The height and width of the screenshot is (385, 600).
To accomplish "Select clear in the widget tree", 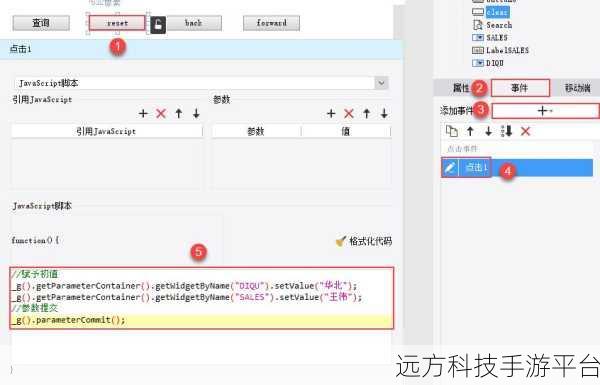I will point(497,12).
